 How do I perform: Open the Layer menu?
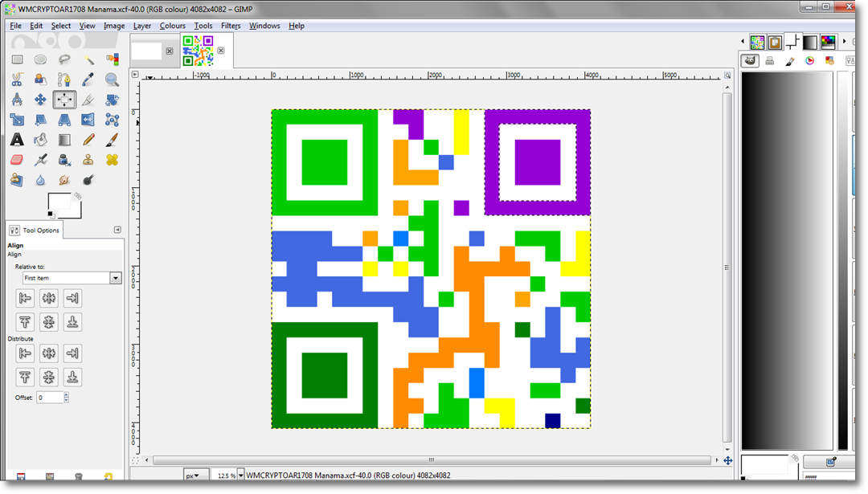coord(142,26)
